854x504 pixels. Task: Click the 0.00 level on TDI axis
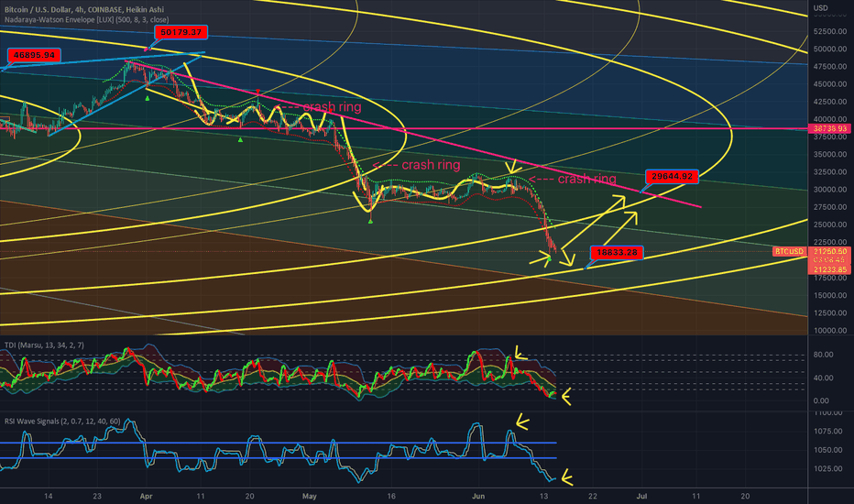pyautogui.click(x=821, y=400)
